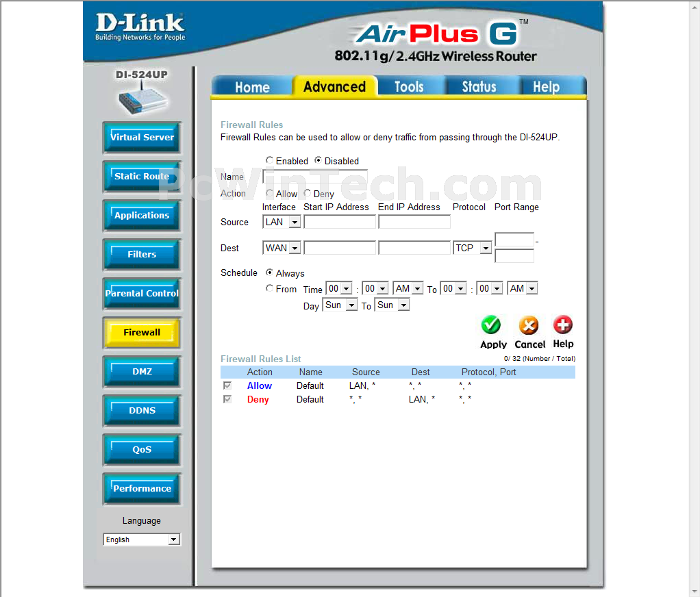Viewport: 700px width, 597px height.
Task: Click the Source End IP Address field
Action: [414, 222]
